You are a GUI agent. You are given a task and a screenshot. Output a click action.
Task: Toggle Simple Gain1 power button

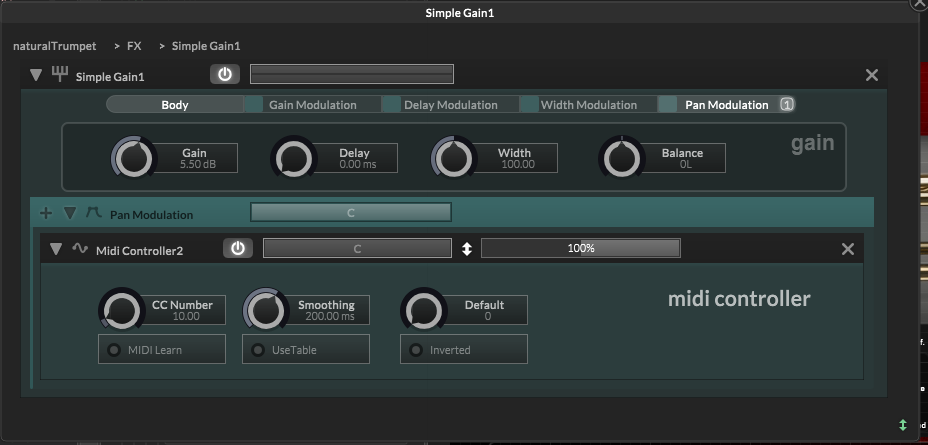225,75
